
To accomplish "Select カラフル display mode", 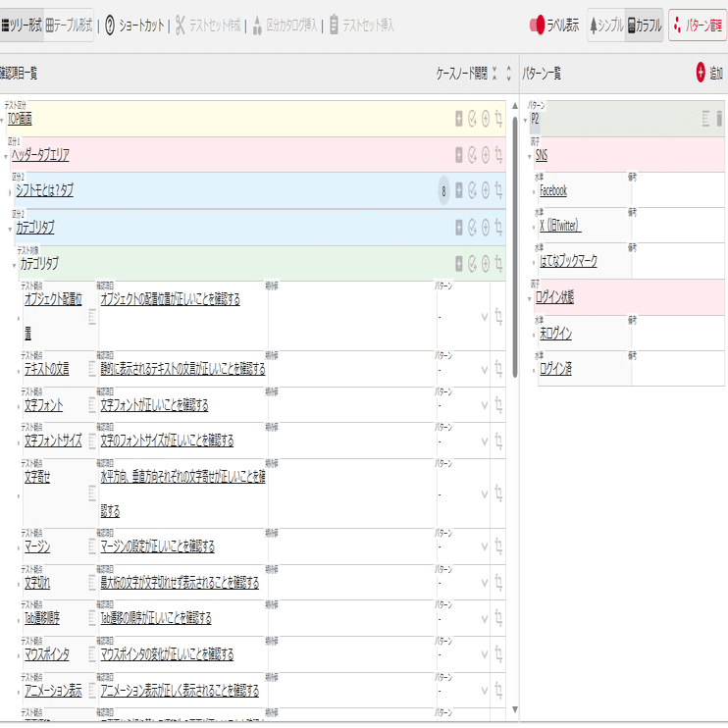I will [645, 26].
